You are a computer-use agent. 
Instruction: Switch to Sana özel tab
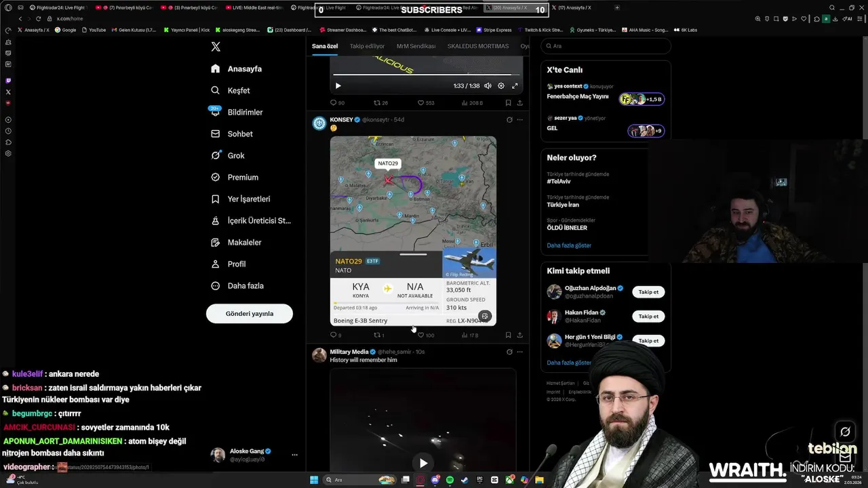(x=325, y=46)
